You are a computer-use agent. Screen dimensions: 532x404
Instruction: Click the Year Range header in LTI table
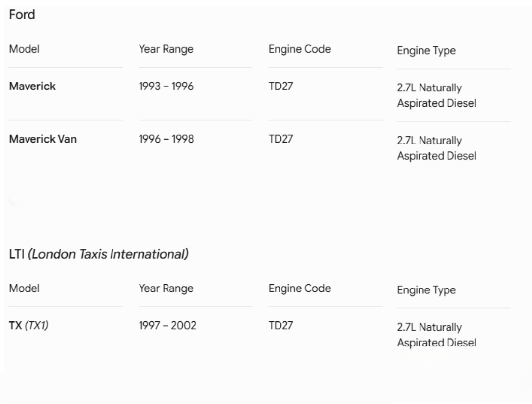[166, 289]
